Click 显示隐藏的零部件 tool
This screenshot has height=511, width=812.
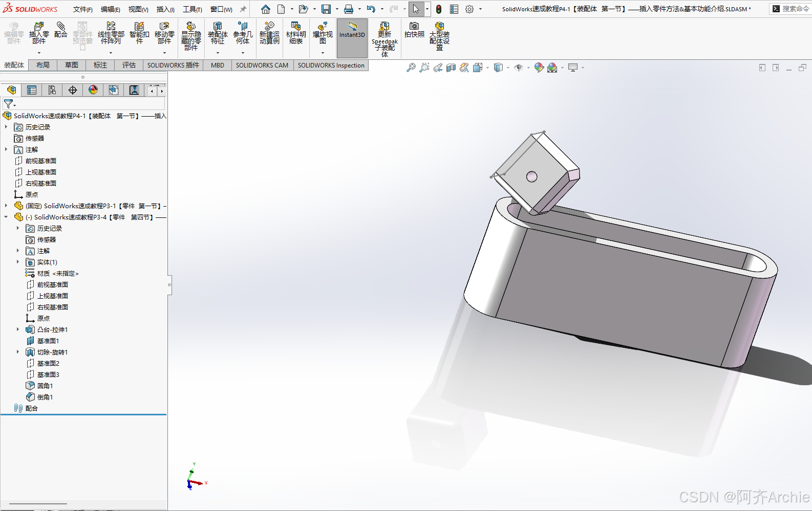point(191,36)
